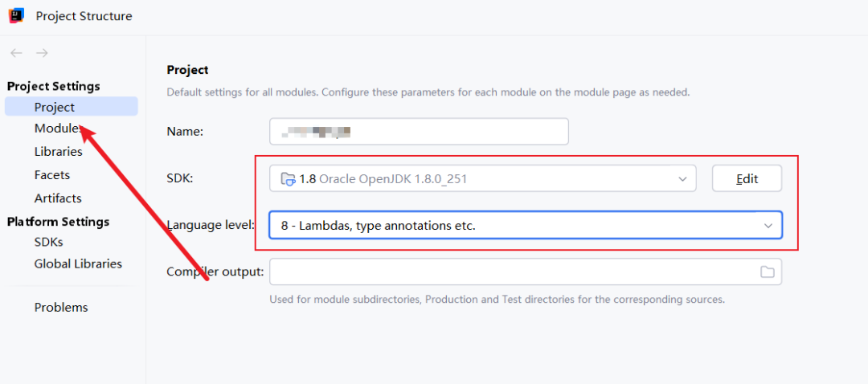Open Modules settings page

(56, 129)
